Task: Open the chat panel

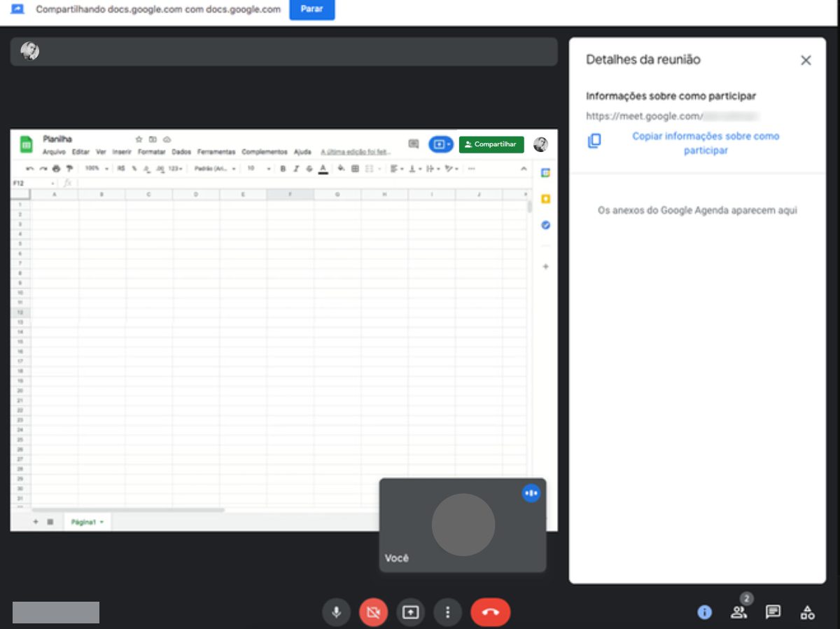Action: click(773, 612)
